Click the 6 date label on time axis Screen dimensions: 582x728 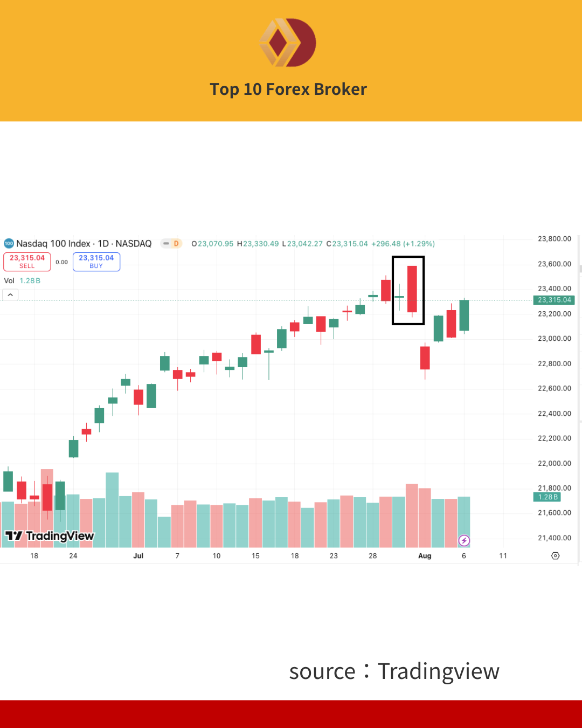[464, 556]
